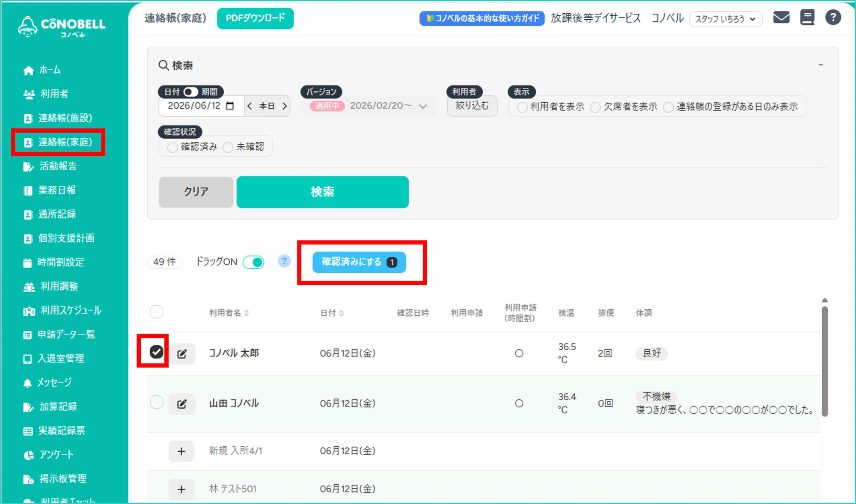
Task: Add entry for 林 テスト501 with plus icon
Action: 181,489
